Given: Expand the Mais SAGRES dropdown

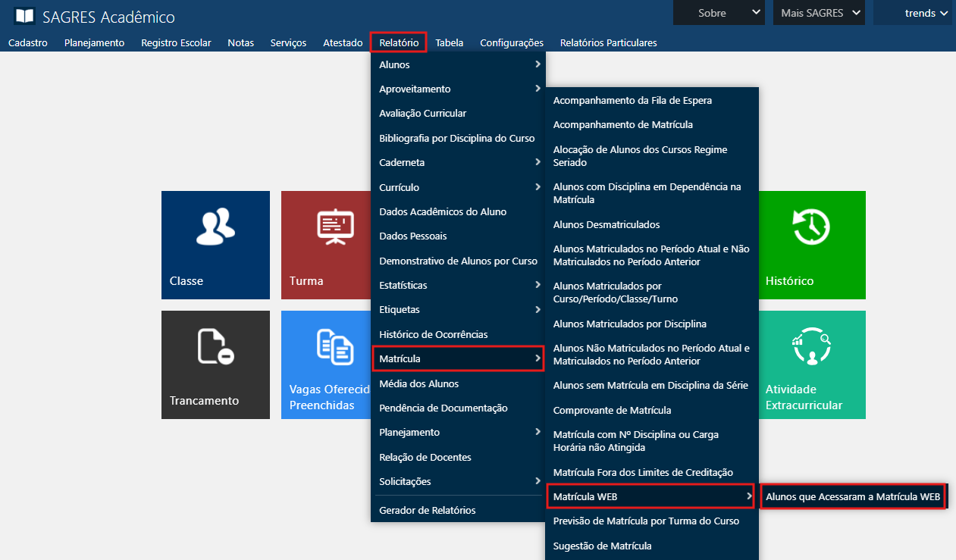Looking at the screenshot, I should [818, 13].
